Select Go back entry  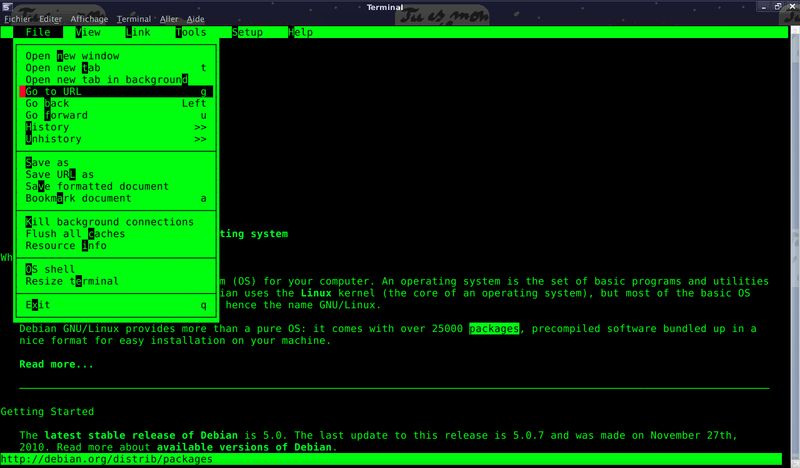coord(116,103)
